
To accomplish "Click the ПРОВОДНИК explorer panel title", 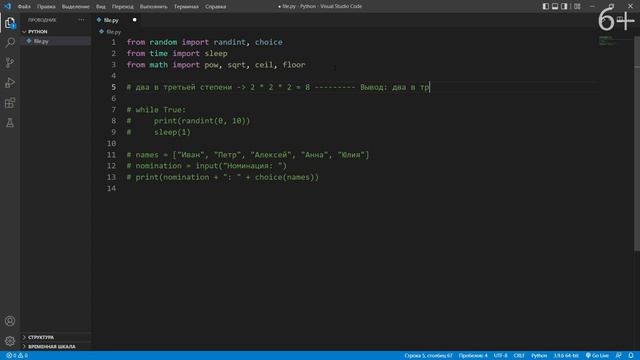I will 42,20.
